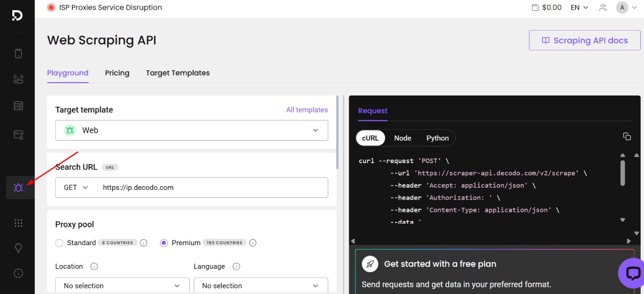Image resolution: width=644 pixels, height=294 pixels.
Task: Click the code panel scroll left arrow
Action: coord(352,241)
